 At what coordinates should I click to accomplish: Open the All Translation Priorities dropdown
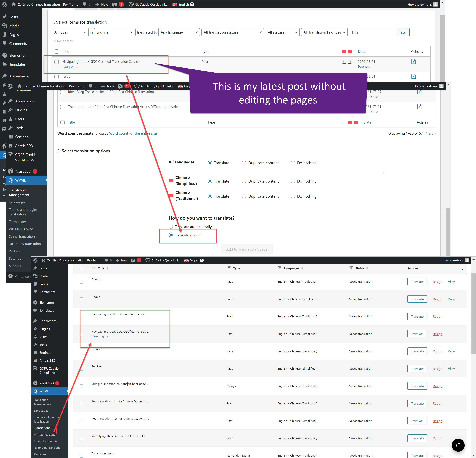324,32
